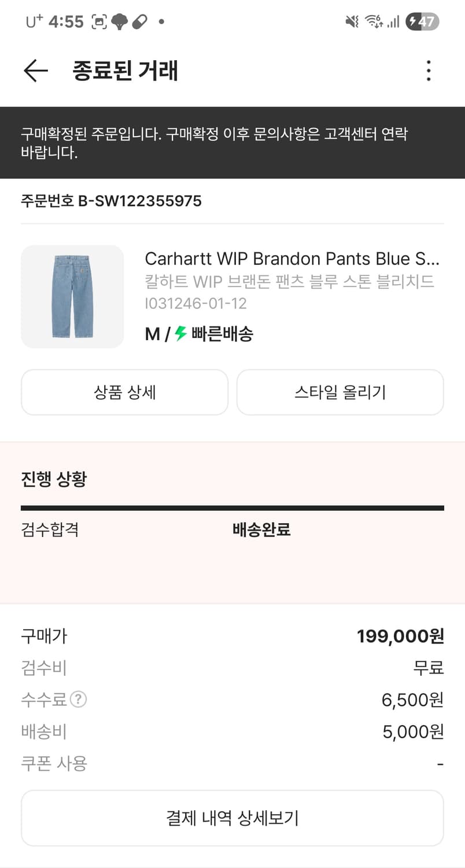
Task: Tap the battery indicator in status bar
Action: pyautogui.click(x=422, y=22)
